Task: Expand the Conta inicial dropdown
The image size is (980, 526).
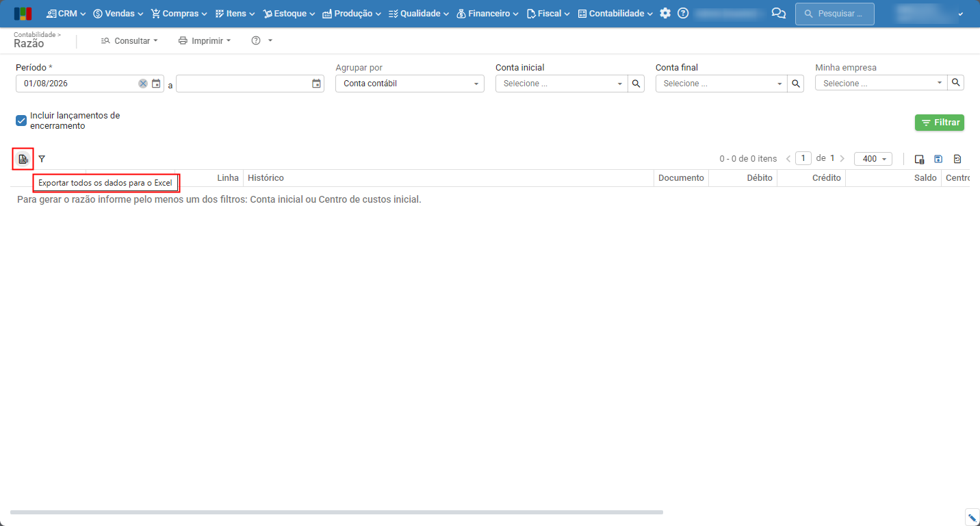Action: click(619, 84)
